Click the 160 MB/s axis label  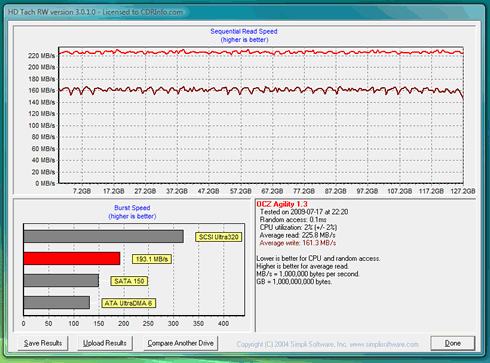(x=41, y=90)
